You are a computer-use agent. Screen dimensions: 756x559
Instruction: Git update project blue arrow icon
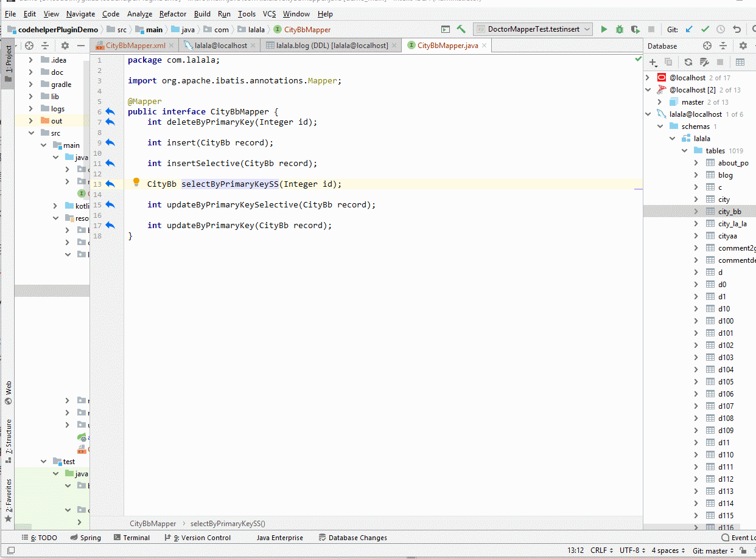click(x=689, y=29)
